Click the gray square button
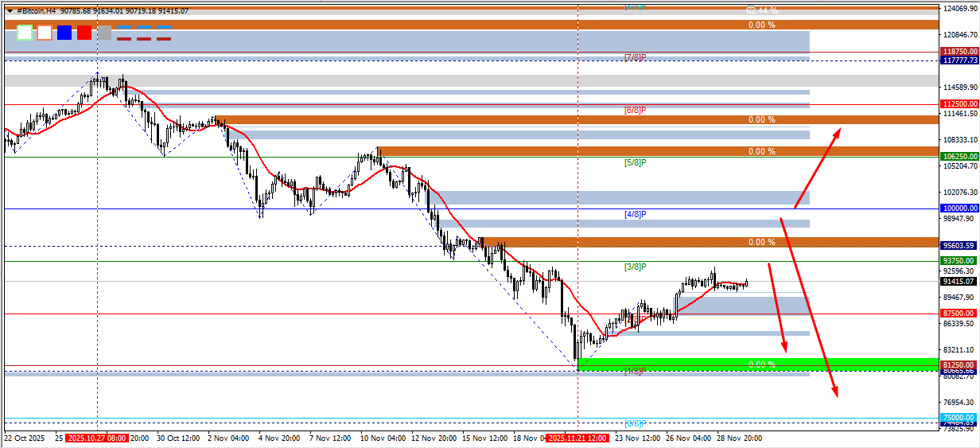980x448 pixels. click(104, 33)
